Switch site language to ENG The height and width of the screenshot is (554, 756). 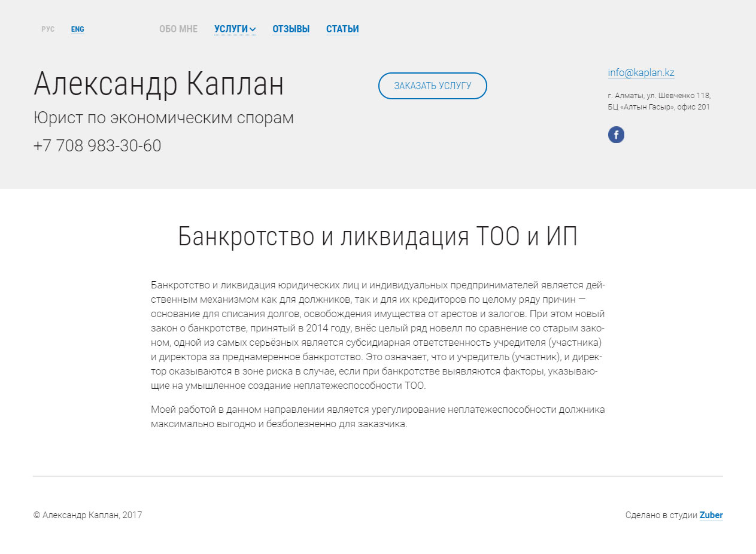(x=77, y=29)
